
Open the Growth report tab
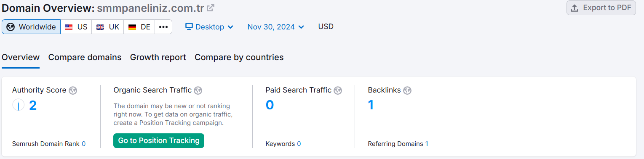point(158,57)
